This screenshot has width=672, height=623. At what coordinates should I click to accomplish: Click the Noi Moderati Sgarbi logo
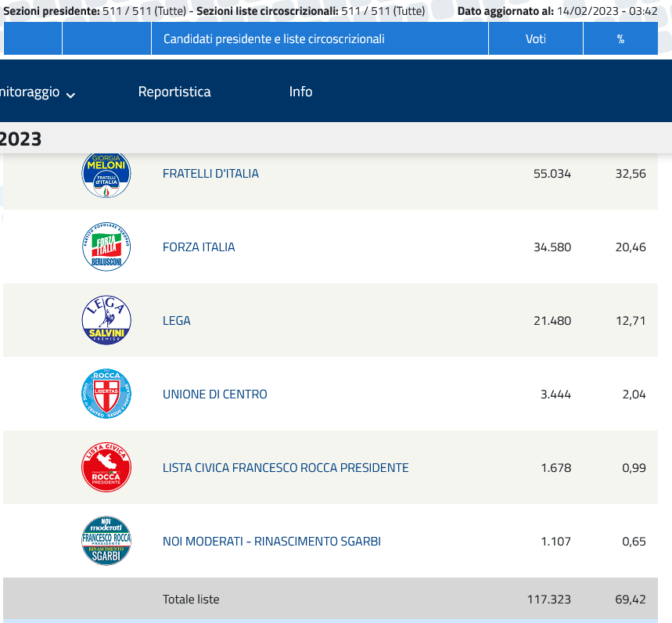point(106,541)
